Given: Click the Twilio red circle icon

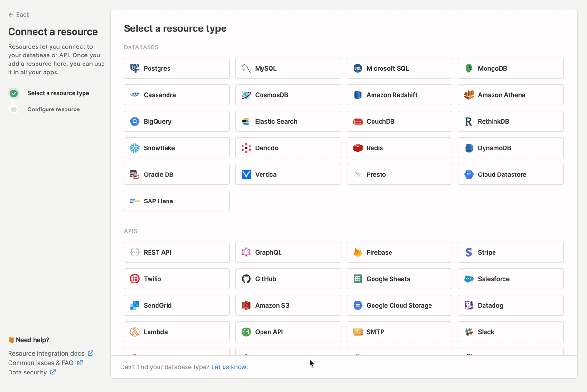Looking at the screenshot, I should (x=135, y=279).
